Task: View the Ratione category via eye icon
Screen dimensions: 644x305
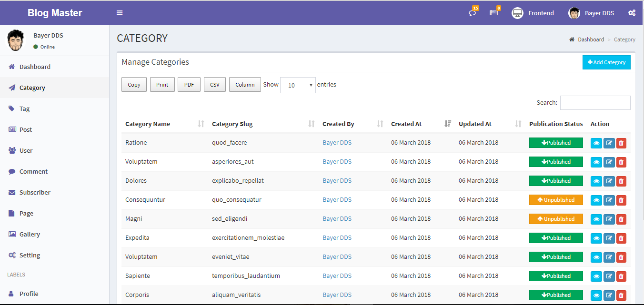Action: point(596,143)
